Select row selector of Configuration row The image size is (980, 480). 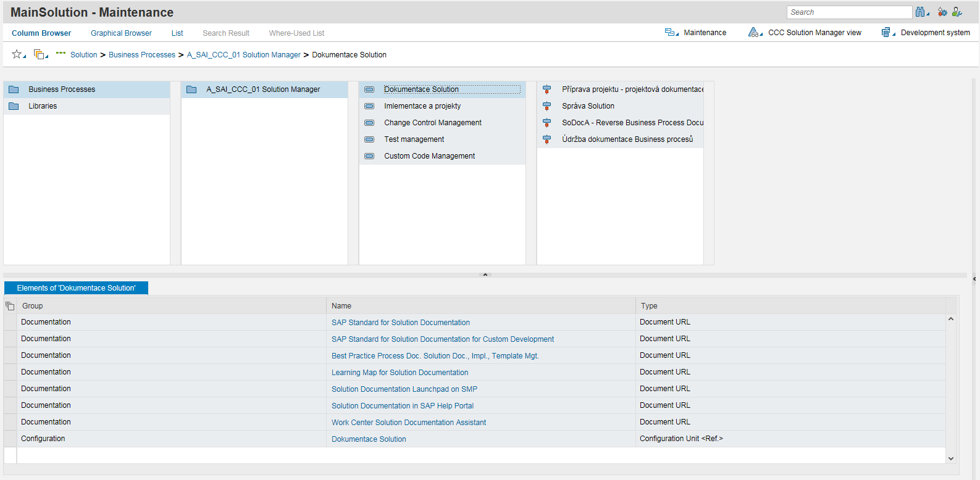point(10,439)
